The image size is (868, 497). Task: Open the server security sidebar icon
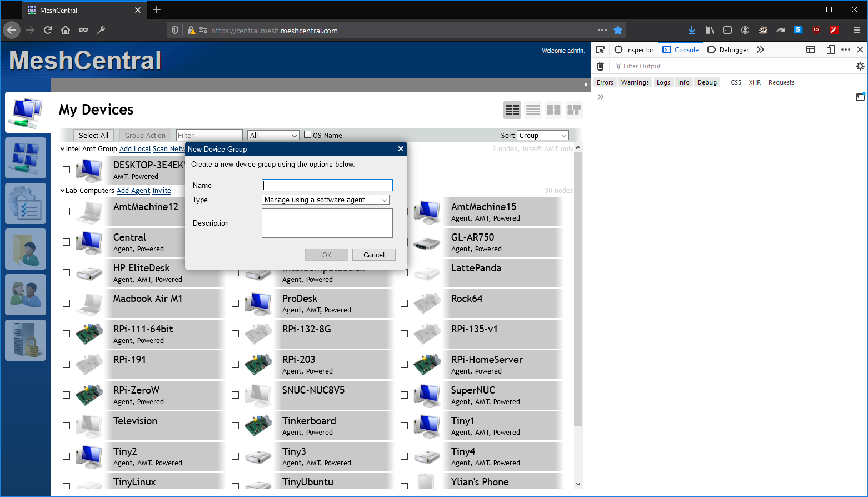[x=26, y=340]
